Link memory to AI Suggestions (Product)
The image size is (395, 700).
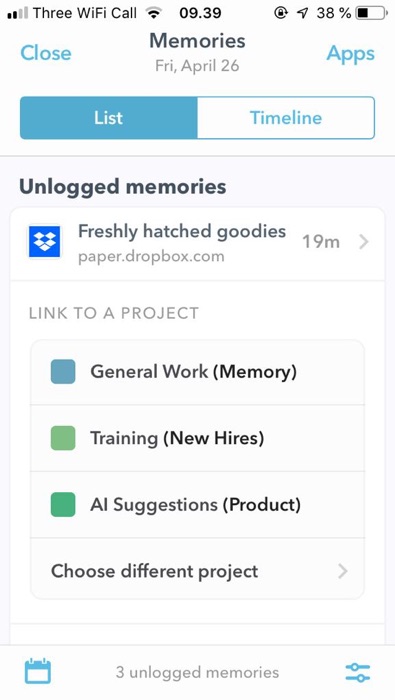tap(197, 504)
